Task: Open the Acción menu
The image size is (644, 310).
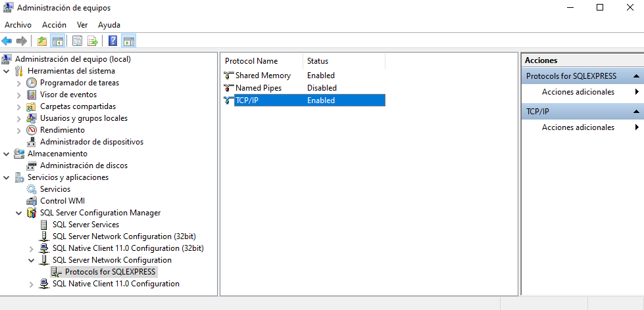Action: tap(54, 25)
